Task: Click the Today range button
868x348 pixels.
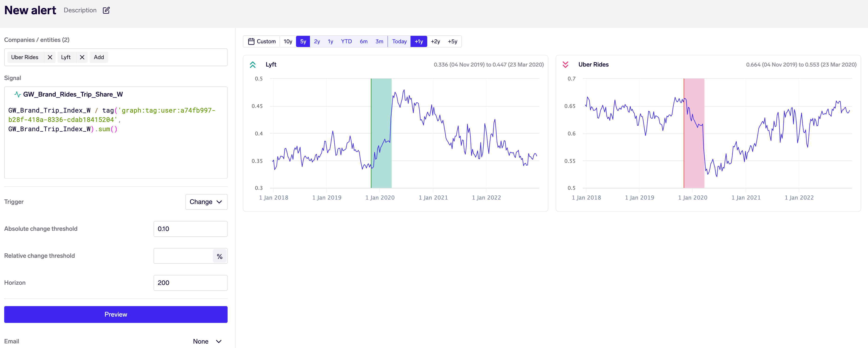Action: (399, 41)
